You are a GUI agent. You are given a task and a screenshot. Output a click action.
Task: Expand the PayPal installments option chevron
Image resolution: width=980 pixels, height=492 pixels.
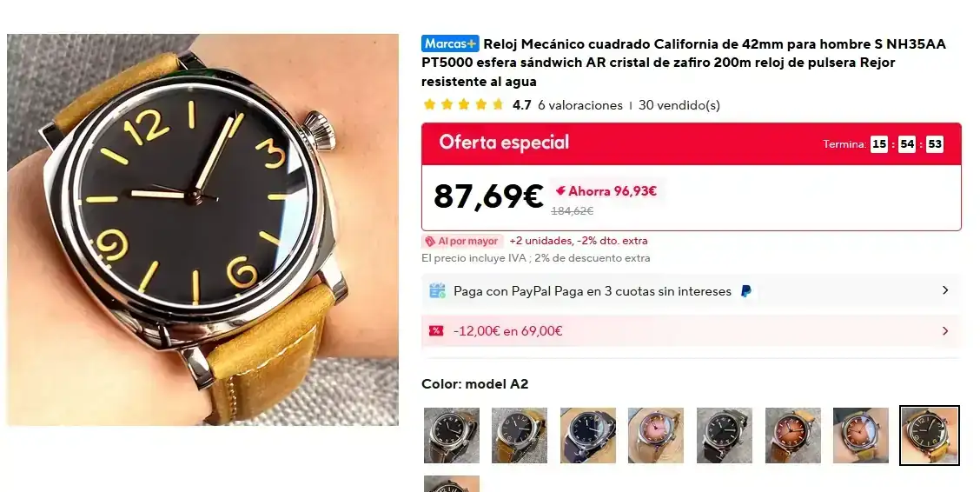pyautogui.click(x=945, y=290)
